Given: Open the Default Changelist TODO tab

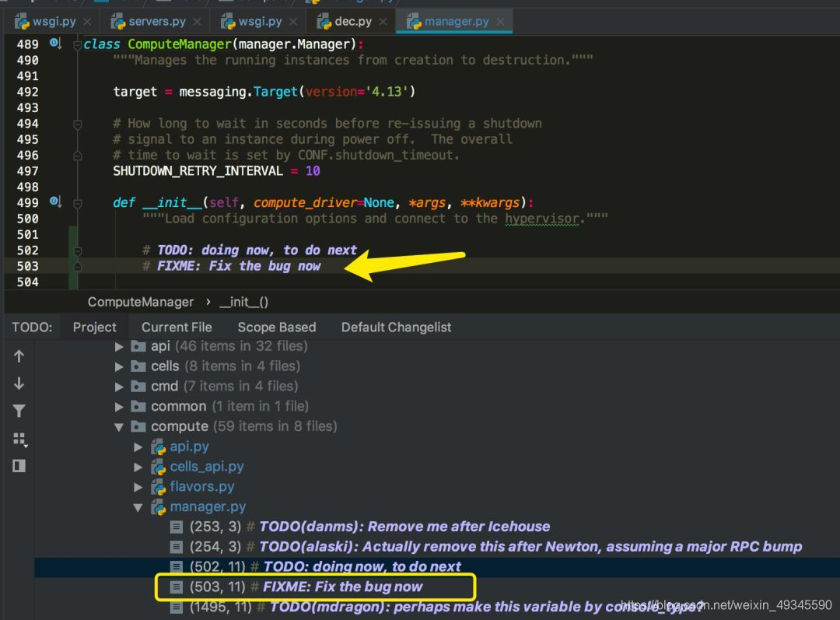Looking at the screenshot, I should pyautogui.click(x=396, y=327).
